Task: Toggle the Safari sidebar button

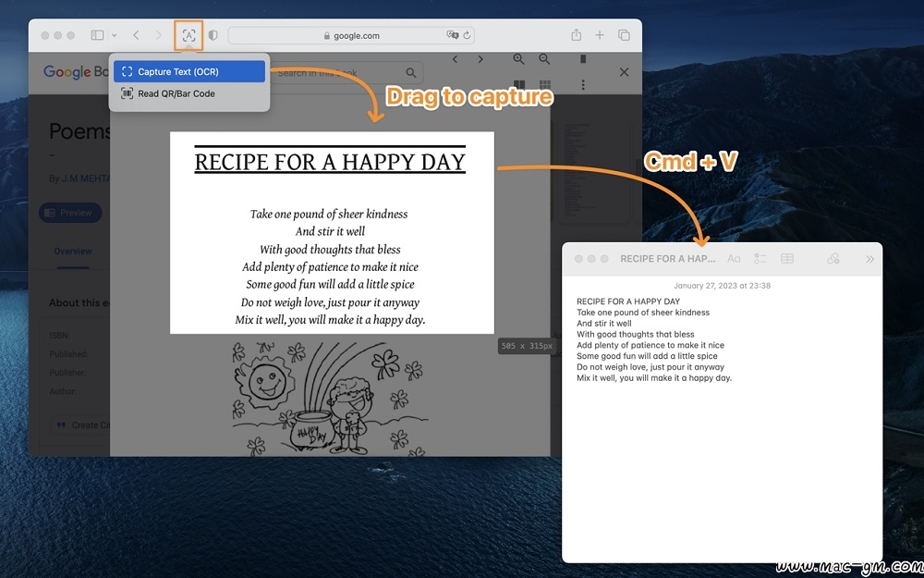Action: coord(97,35)
